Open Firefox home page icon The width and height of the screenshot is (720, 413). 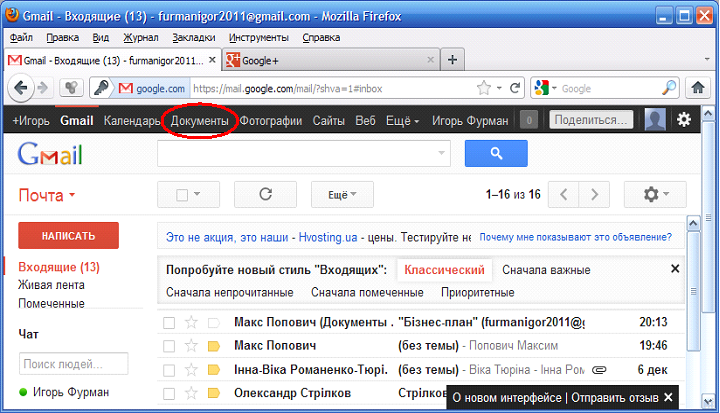click(698, 88)
